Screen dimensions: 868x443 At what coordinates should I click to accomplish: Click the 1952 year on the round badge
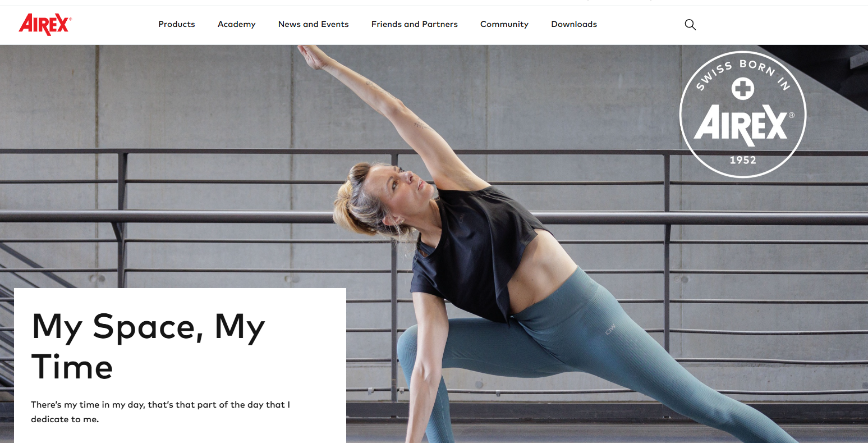[x=743, y=160]
